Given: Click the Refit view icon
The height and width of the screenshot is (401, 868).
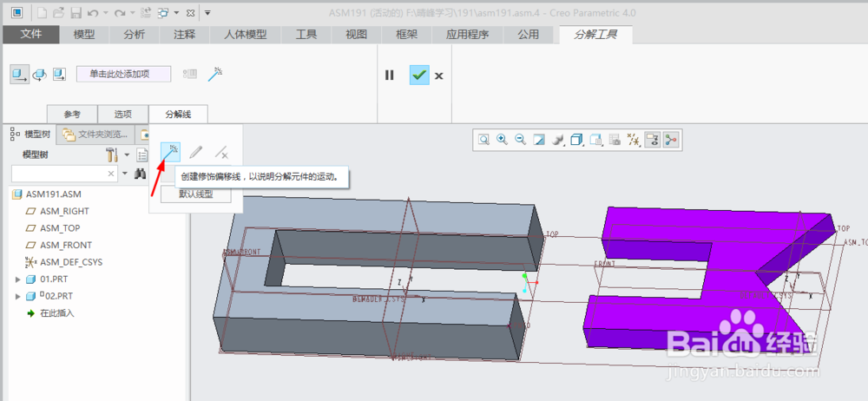Looking at the screenshot, I should coord(483,140).
